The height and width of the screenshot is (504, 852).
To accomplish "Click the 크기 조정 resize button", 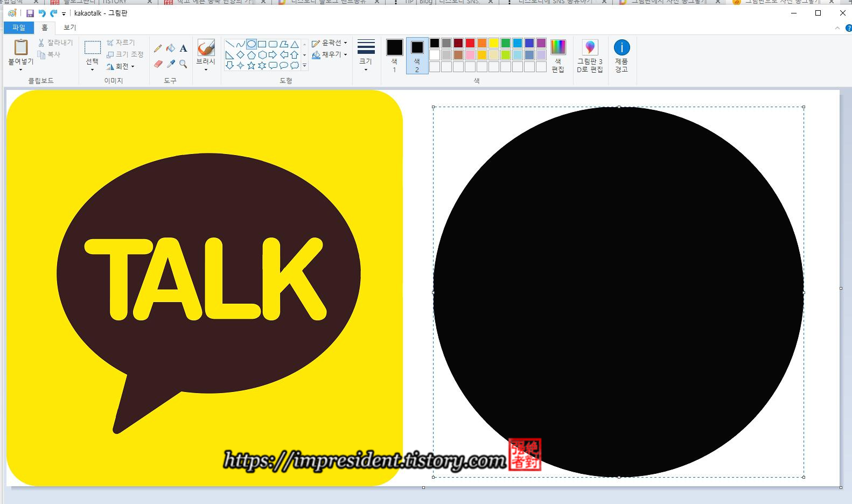I will click(x=125, y=54).
